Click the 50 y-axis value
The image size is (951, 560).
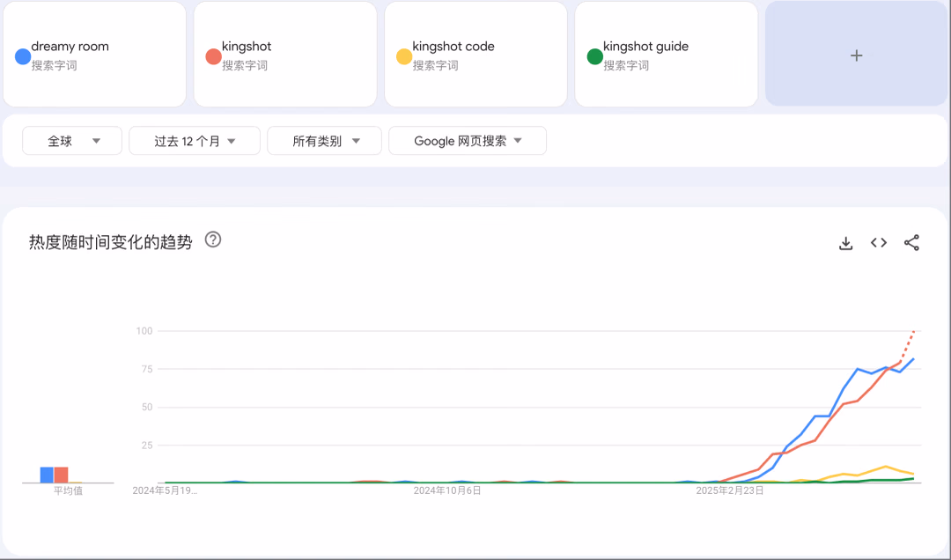point(147,407)
